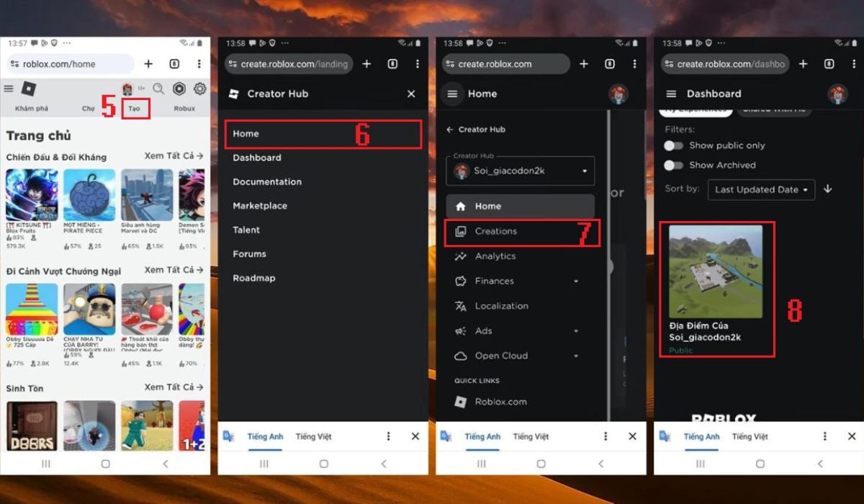Add a new browser tab beside roblox.com/home
This screenshot has height=504, width=864.
(x=148, y=64)
